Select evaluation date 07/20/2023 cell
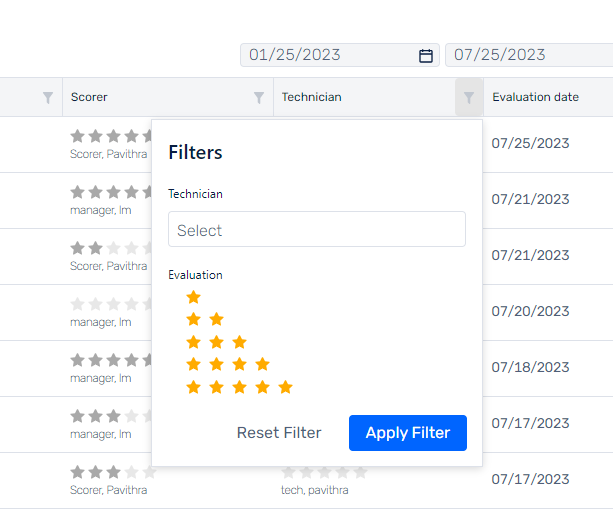Viewport: 613px width, 514px height. click(530, 312)
